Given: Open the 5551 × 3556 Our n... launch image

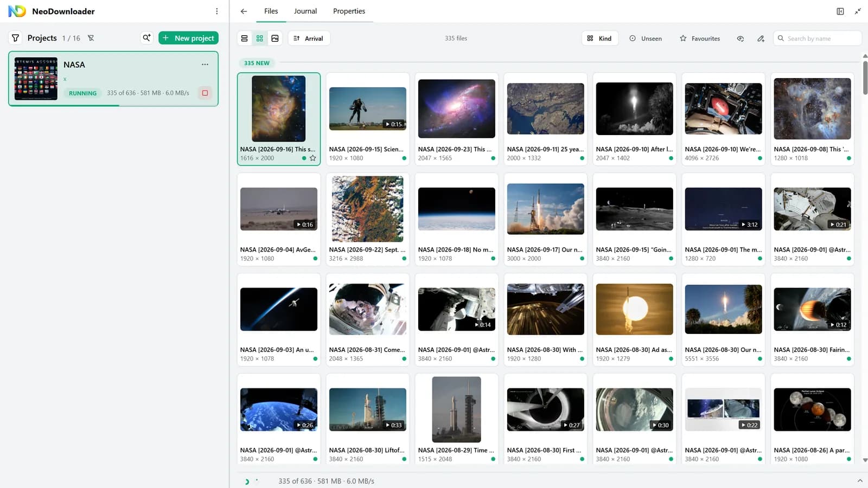Looking at the screenshot, I should [x=724, y=310].
